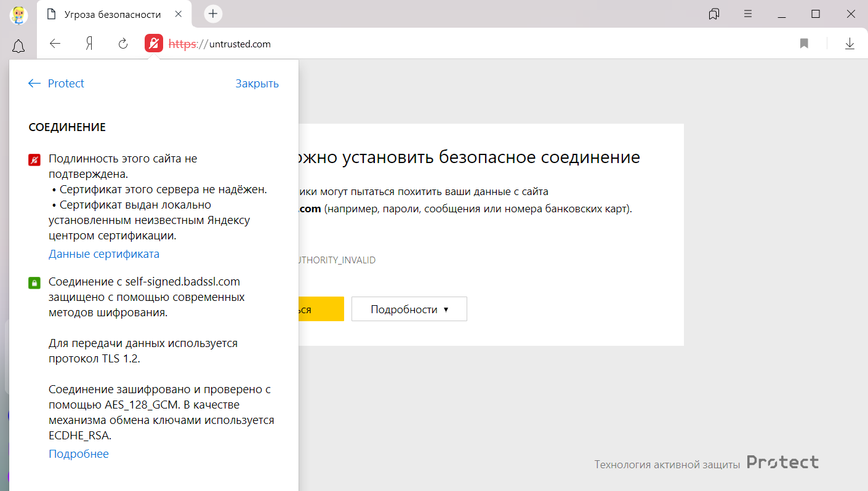This screenshot has width=868, height=491.
Task: Open downloads with the download arrow icon
Action: point(850,44)
